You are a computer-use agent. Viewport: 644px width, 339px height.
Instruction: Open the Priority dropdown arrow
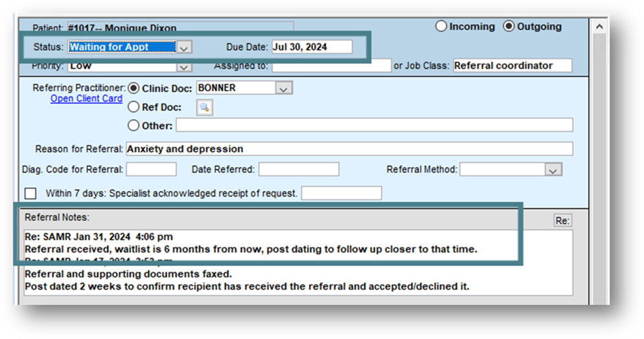coord(184,67)
